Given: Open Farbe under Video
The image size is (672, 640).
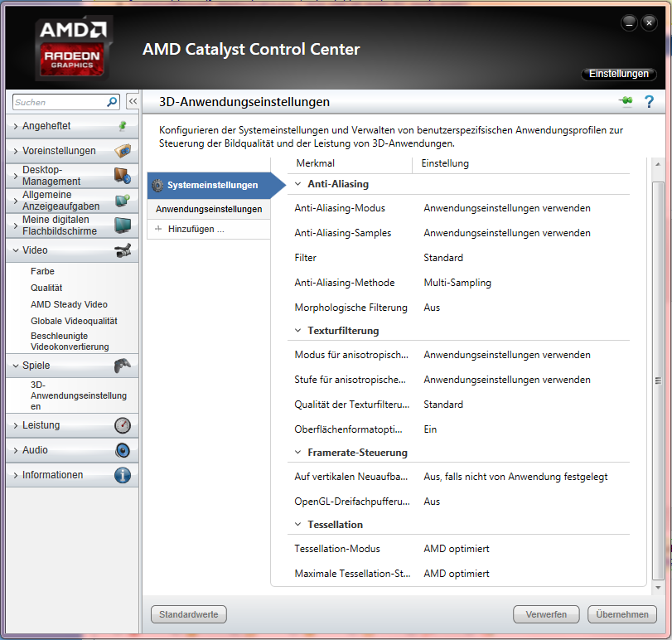Looking at the screenshot, I should (42, 271).
